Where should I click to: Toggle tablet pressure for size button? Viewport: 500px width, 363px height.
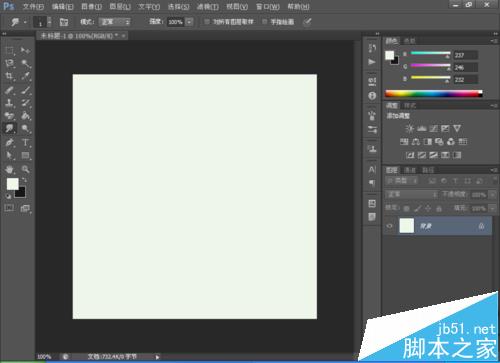click(307, 22)
